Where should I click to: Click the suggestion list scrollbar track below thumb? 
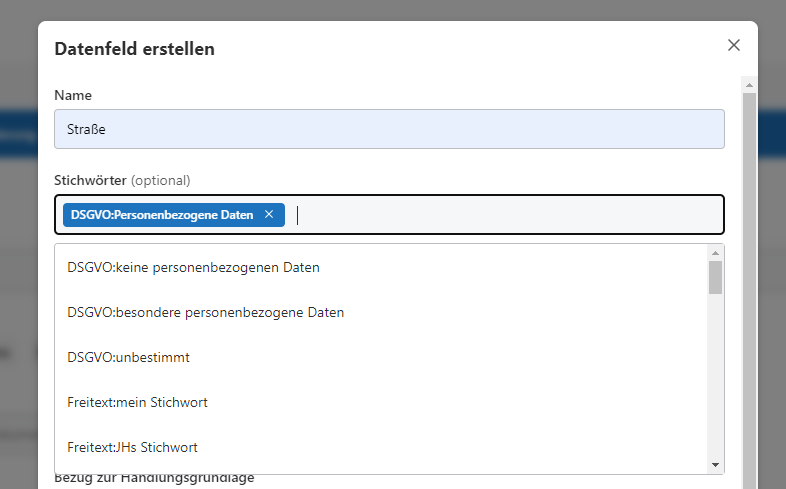(x=715, y=380)
